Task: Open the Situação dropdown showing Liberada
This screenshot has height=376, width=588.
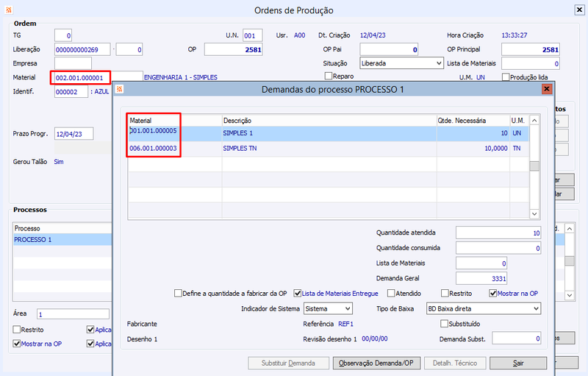Action: 401,63
